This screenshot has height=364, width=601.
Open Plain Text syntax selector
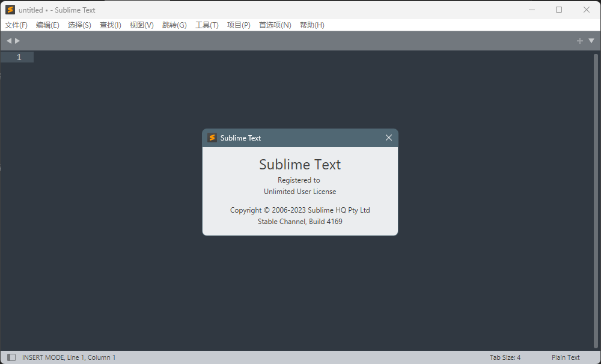point(566,357)
